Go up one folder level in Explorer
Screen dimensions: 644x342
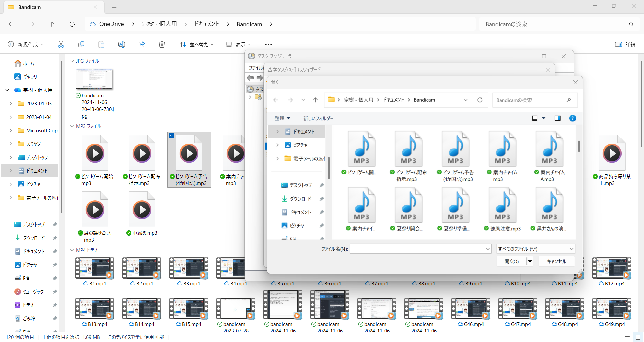52,24
